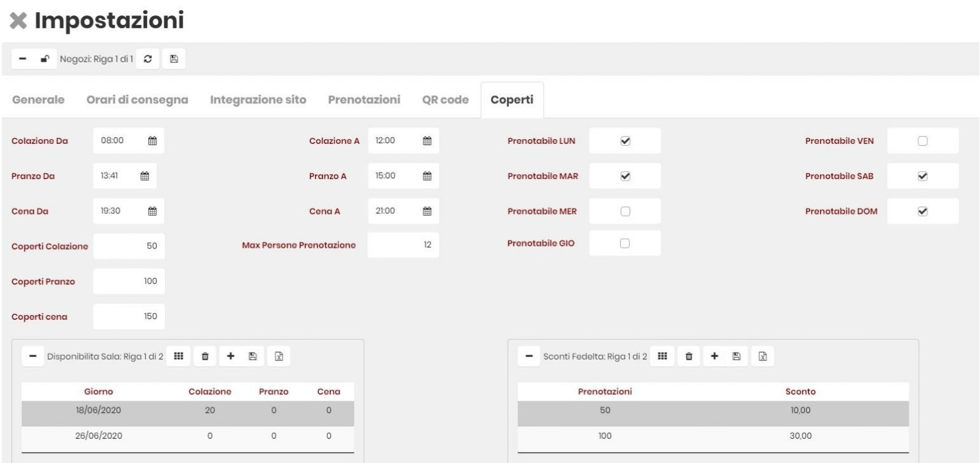Click the unlock icon in Negozi toolbar

pos(44,59)
